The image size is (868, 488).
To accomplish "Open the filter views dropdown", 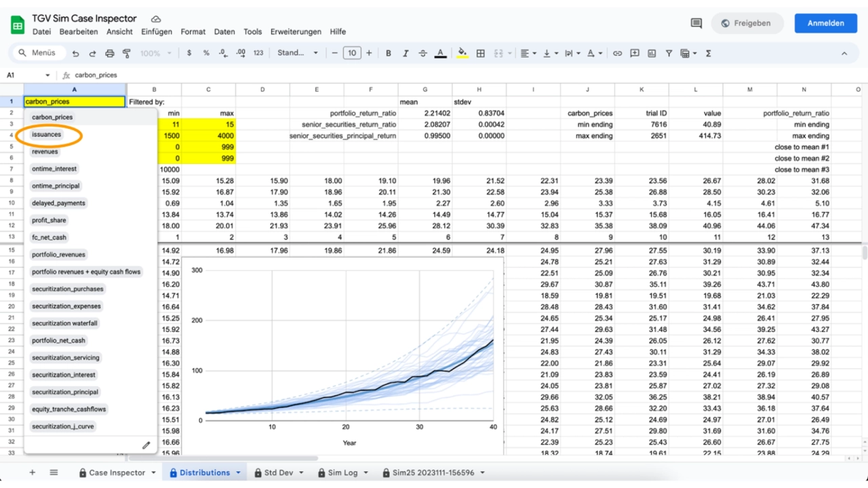I will [x=688, y=54].
